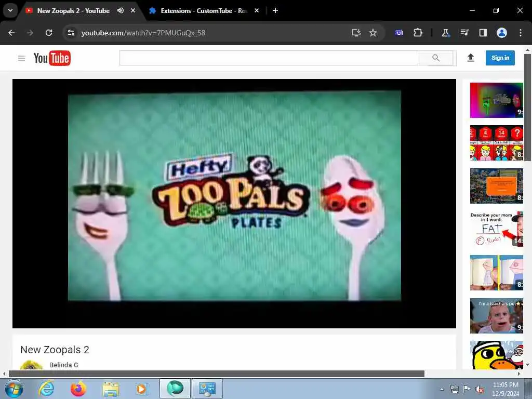Click the blue Sign in button
Screen dimensions: 532x399
pos(500,58)
